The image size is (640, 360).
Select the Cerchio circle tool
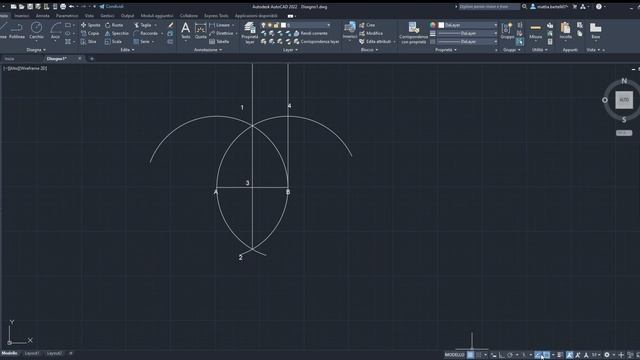click(36, 31)
